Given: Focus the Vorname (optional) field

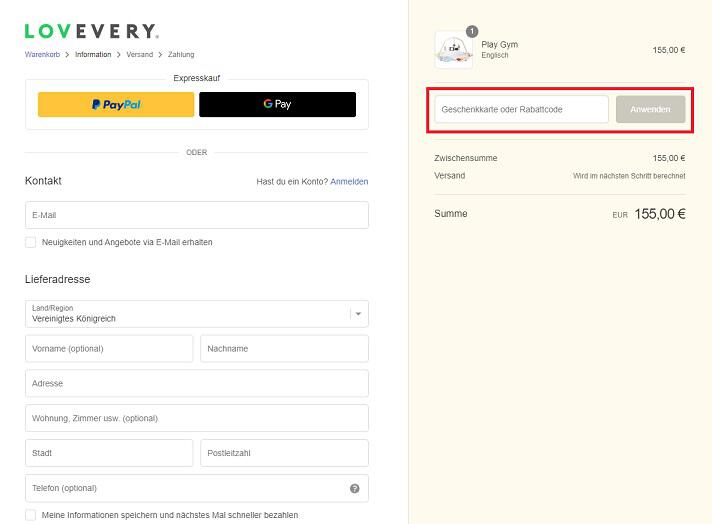Looking at the screenshot, I should click(x=109, y=349).
